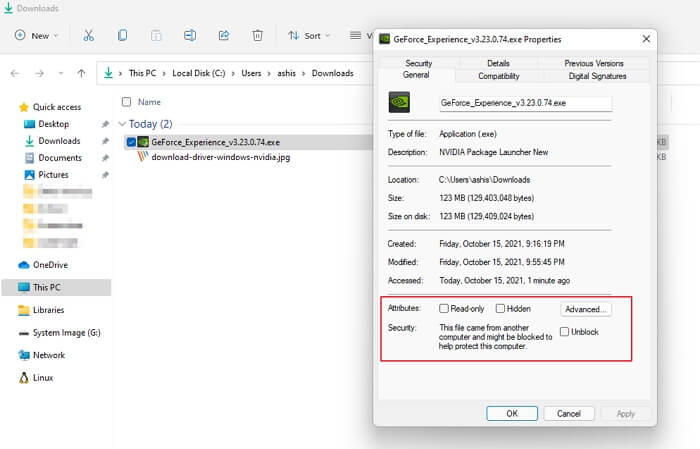Switch to the Compatibility tab
700x449 pixels.
pos(499,76)
